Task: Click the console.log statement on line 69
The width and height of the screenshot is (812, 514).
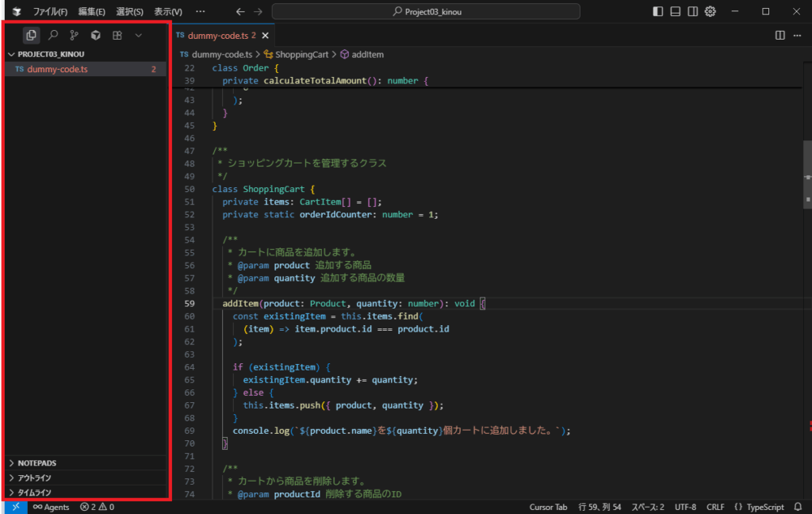Action: [401, 431]
